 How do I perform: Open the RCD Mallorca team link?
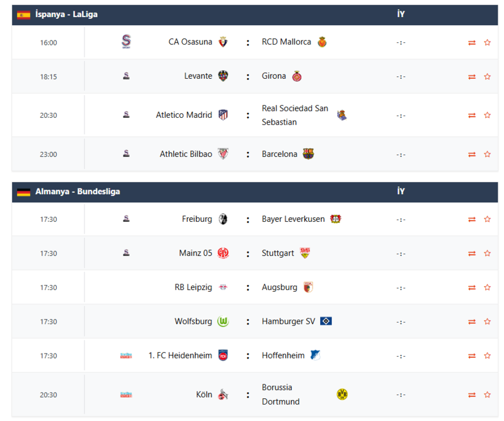(x=287, y=42)
